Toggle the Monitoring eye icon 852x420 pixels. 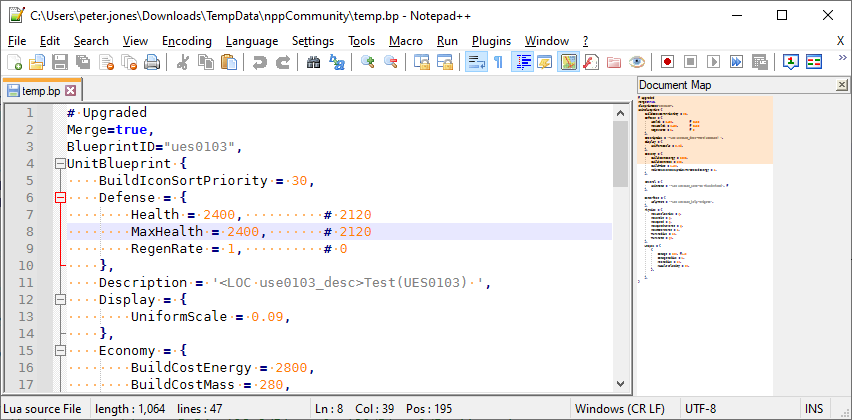click(637, 62)
